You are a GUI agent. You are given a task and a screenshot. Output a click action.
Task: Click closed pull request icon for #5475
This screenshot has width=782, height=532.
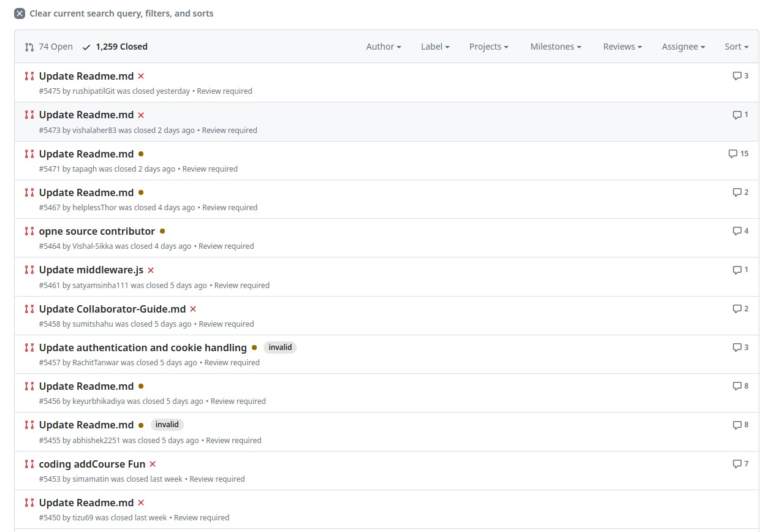tap(29, 77)
